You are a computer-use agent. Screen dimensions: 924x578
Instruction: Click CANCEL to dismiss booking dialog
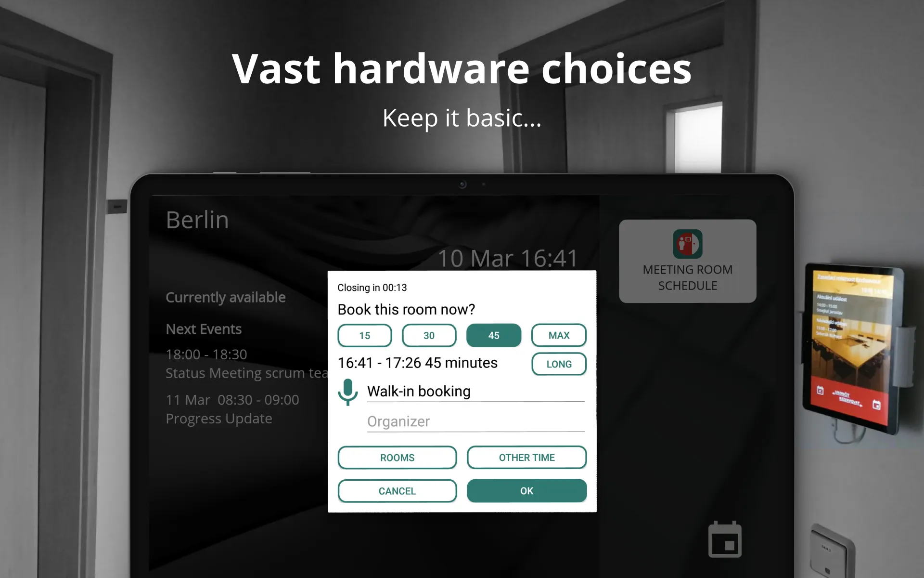(397, 491)
